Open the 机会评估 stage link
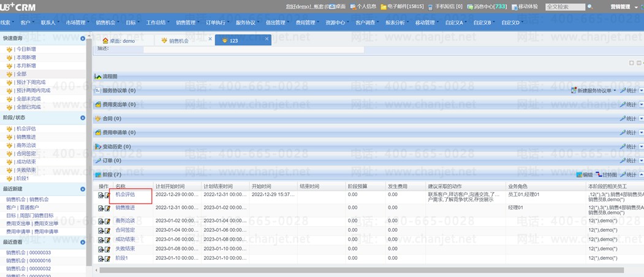 [125, 195]
